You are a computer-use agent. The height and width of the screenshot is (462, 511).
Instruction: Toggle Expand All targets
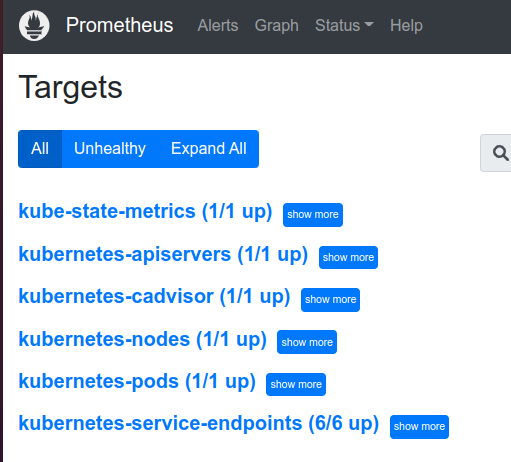[209, 149]
